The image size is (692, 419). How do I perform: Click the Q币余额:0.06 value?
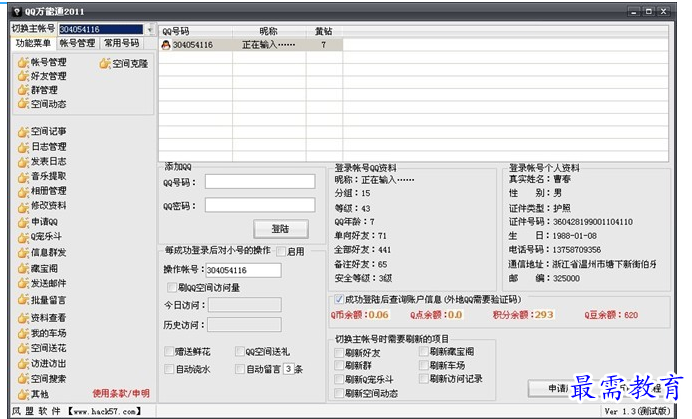coord(360,315)
